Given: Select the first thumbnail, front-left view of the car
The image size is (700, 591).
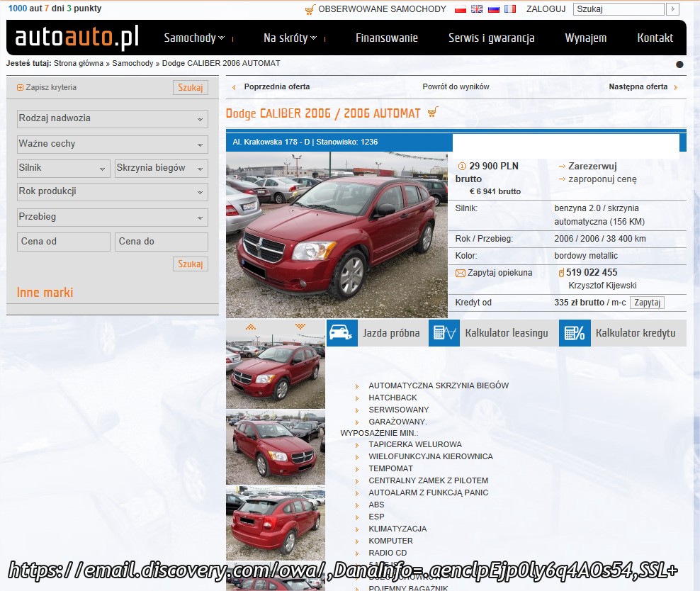Looking at the screenshot, I should click(276, 371).
